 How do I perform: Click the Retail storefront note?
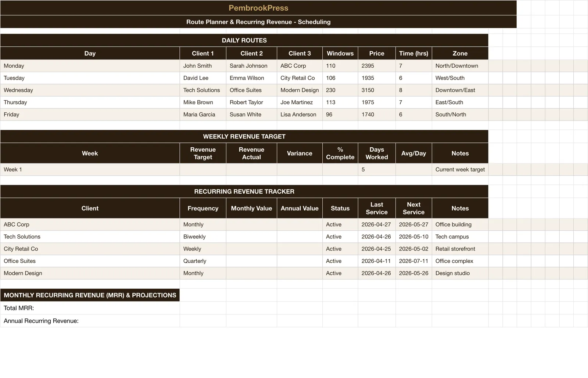pos(460,249)
